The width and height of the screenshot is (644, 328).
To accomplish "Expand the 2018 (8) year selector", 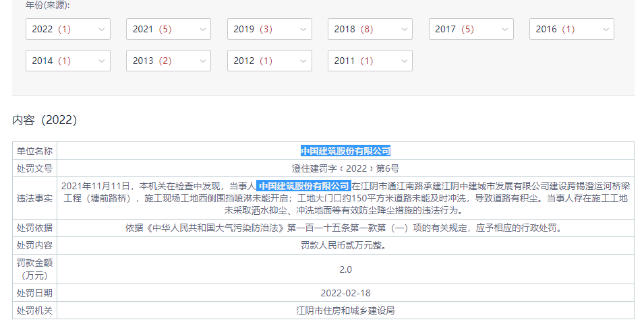I will 370,29.
